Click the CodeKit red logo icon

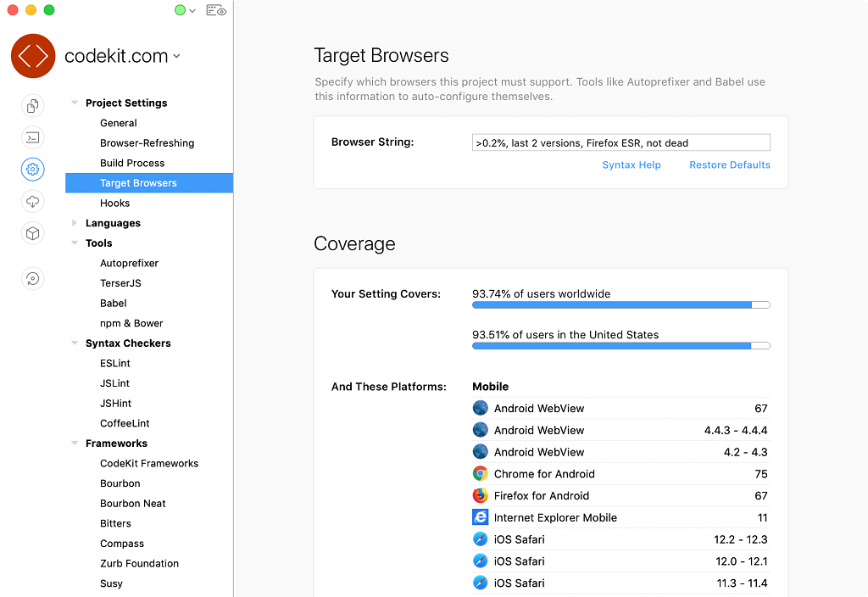click(33, 56)
